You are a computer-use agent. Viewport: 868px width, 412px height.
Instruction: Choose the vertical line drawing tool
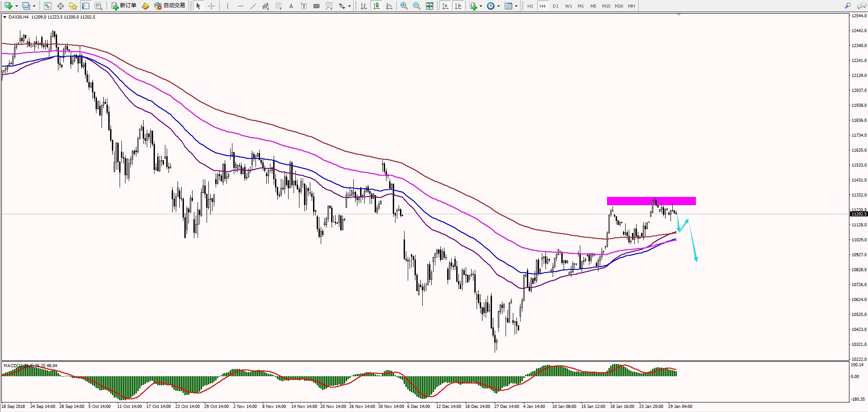click(x=227, y=6)
